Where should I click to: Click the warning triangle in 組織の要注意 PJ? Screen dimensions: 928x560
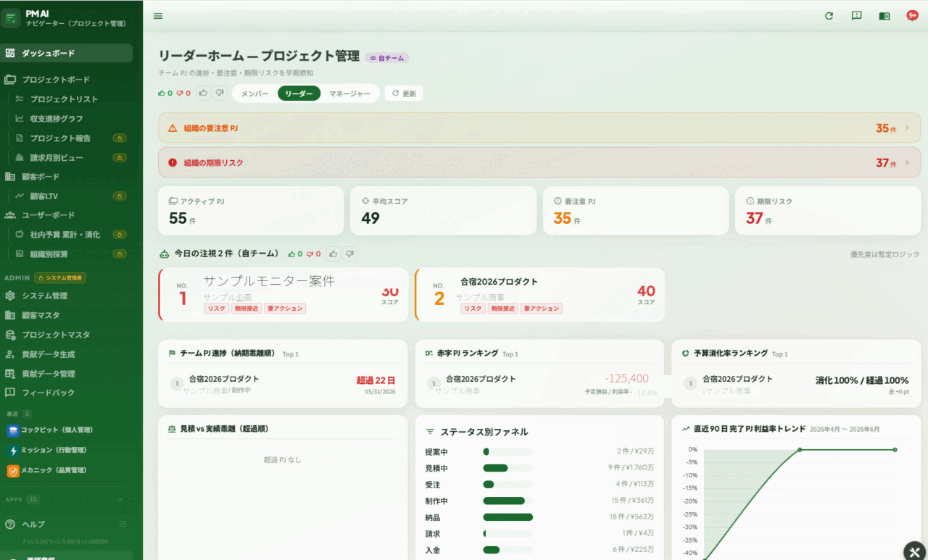pos(173,128)
